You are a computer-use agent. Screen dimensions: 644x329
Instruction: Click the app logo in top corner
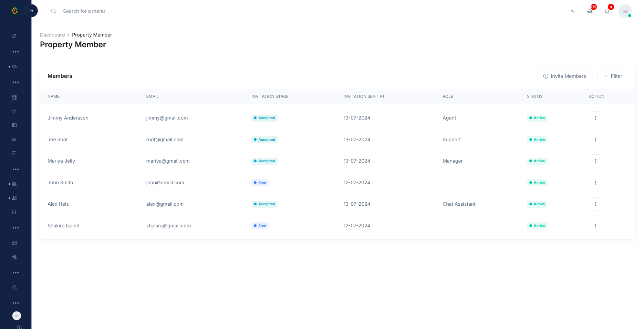pyautogui.click(x=15, y=11)
